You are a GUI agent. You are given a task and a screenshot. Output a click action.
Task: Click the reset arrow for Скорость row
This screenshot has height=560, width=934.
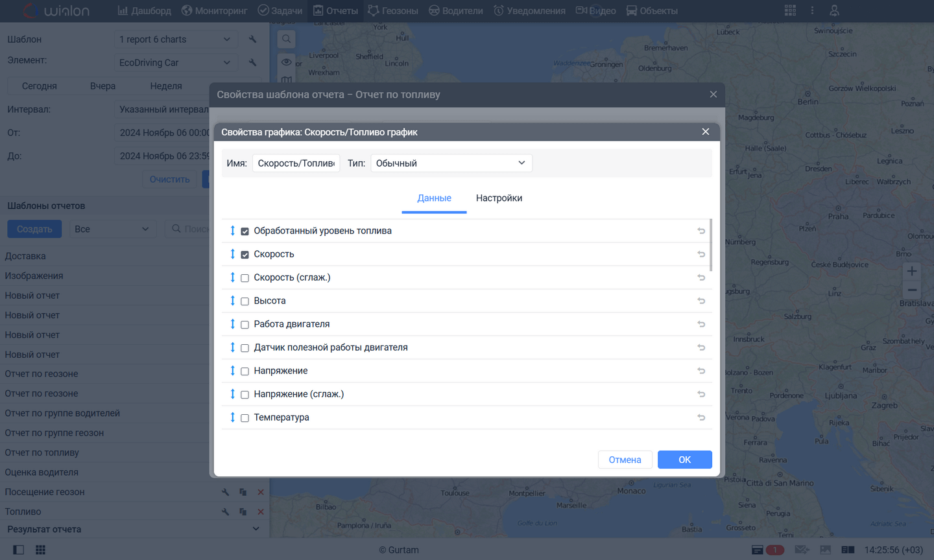(x=701, y=254)
